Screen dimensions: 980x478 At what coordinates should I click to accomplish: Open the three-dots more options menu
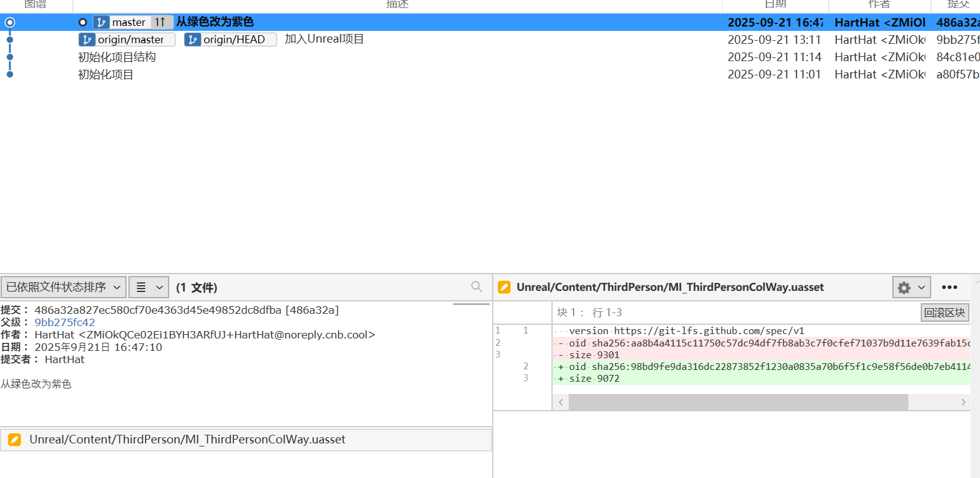click(949, 287)
